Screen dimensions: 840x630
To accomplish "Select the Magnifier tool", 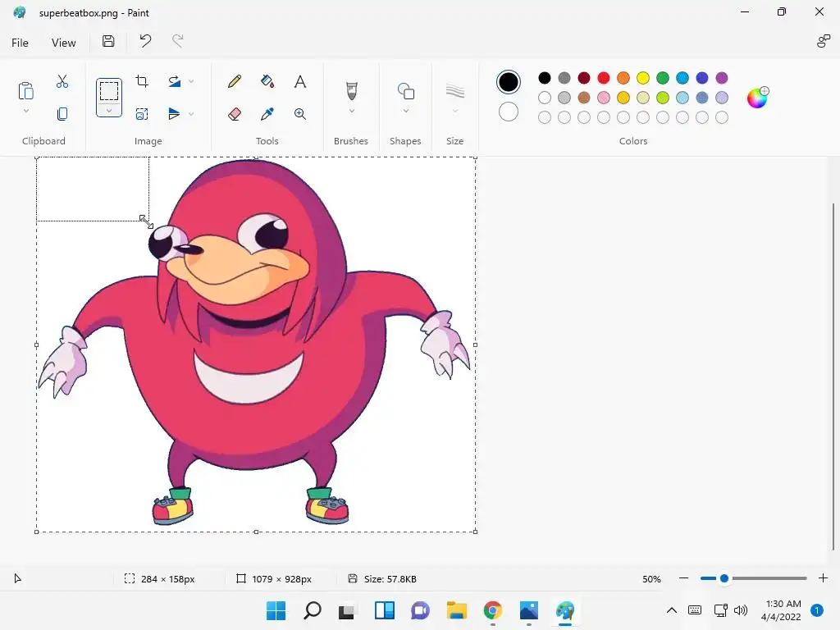I will click(300, 113).
